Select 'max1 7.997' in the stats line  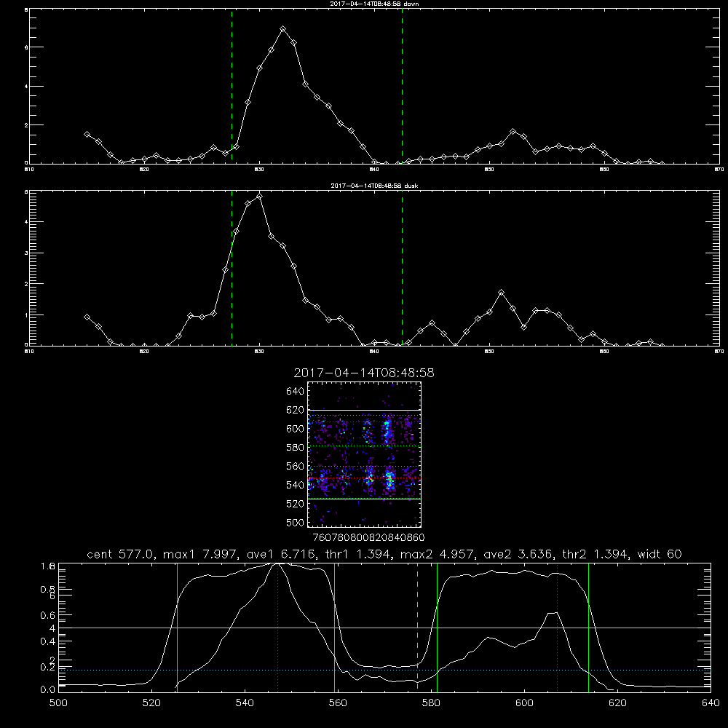pyautogui.click(x=202, y=554)
